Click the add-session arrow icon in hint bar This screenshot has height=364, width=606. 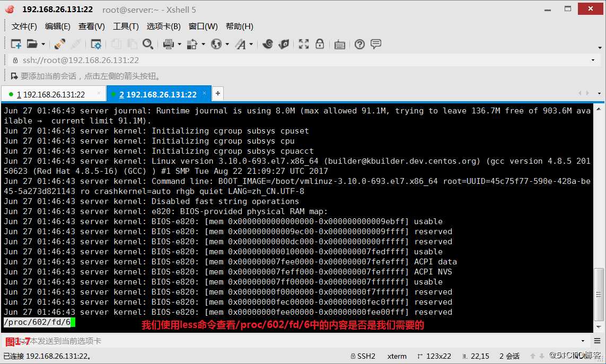(x=14, y=76)
